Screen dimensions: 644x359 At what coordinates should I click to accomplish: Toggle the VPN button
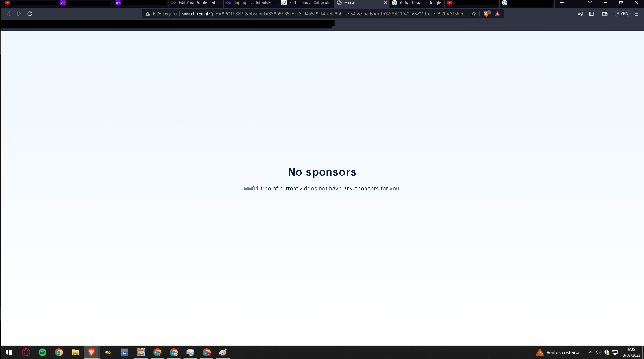click(x=623, y=14)
